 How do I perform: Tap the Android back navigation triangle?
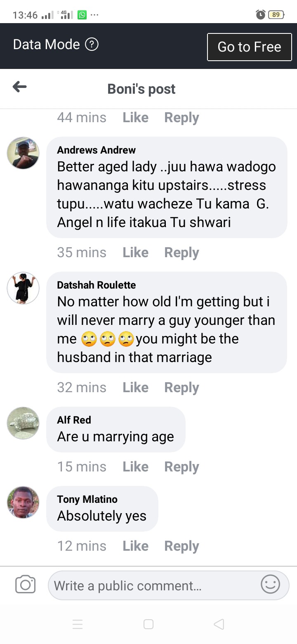tap(219, 624)
